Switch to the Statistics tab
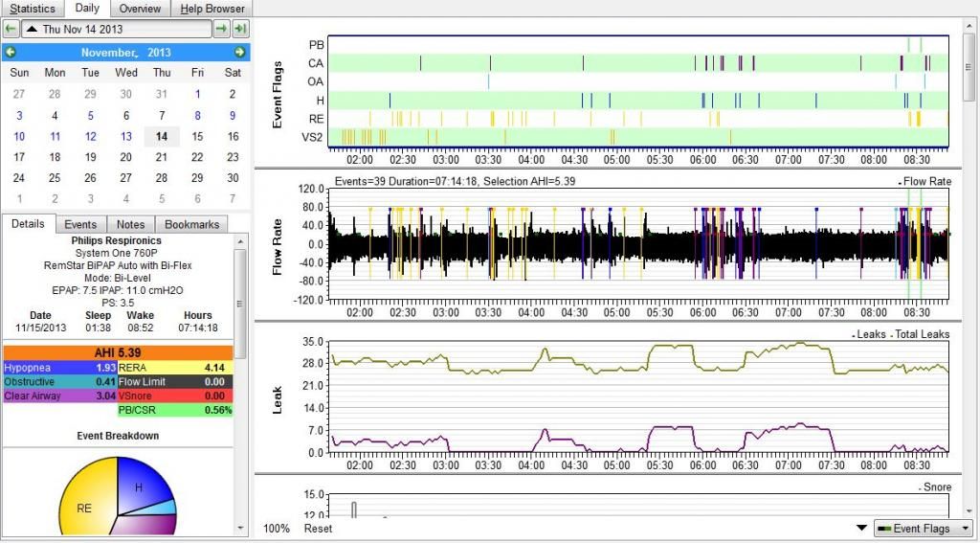 point(33,9)
